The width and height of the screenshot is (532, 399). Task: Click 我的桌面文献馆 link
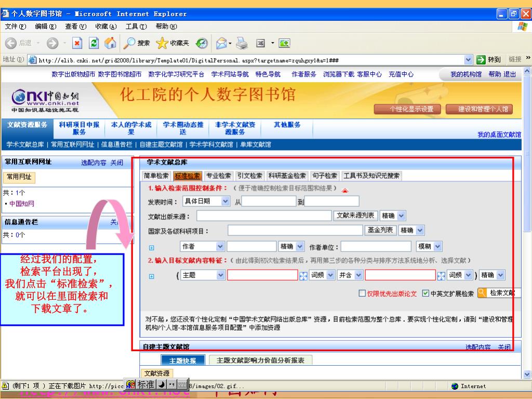pyautogui.click(x=499, y=135)
